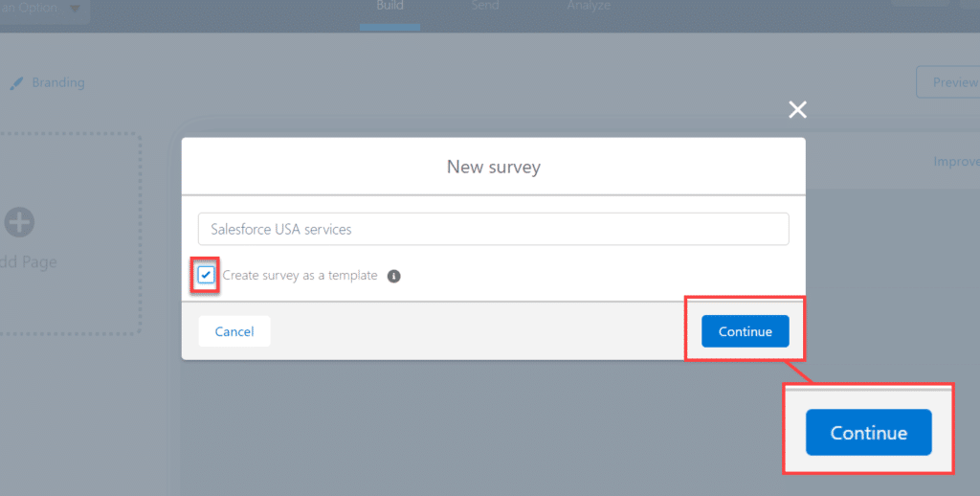
Task: Click the Improve link on the right edge
Action: click(x=956, y=162)
